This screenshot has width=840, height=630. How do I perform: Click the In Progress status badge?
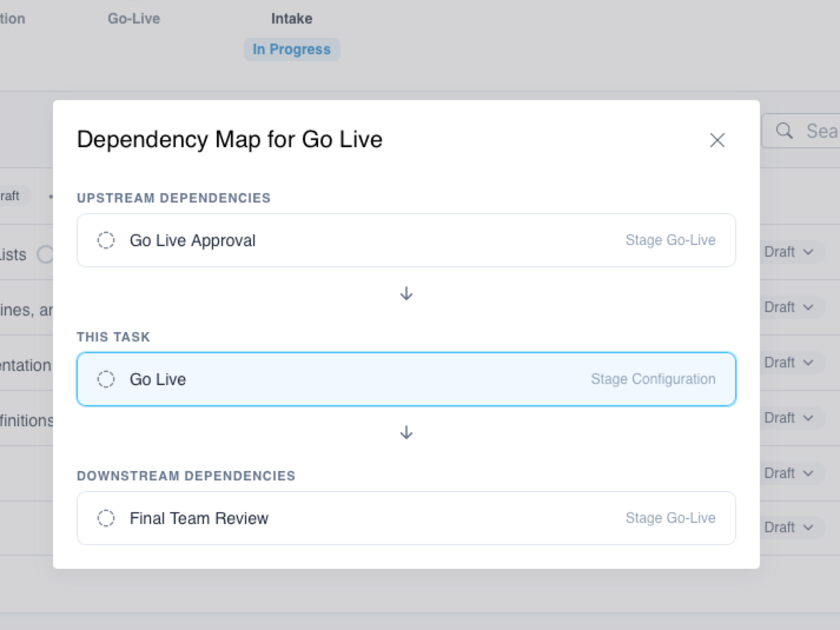[292, 49]
